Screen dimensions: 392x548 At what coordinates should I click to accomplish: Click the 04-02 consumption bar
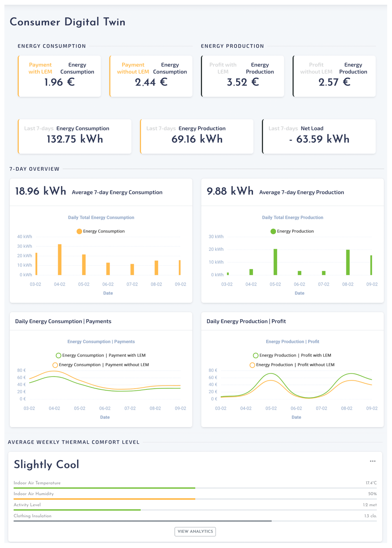tap(60, 260)
